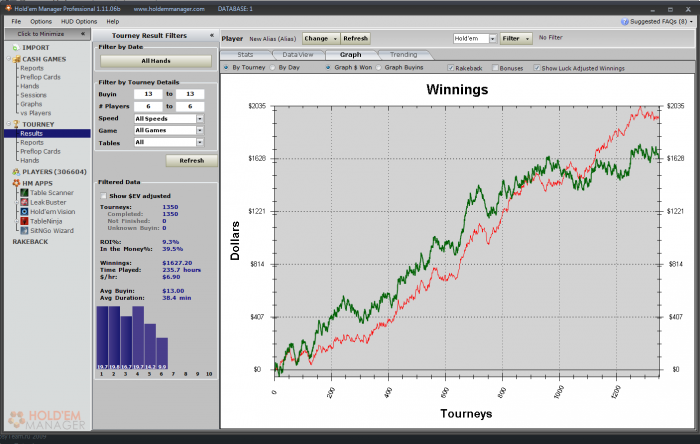Click the IMPORT icon in sidebar
The width and height of the screenshot is (700, 444).
16,47
